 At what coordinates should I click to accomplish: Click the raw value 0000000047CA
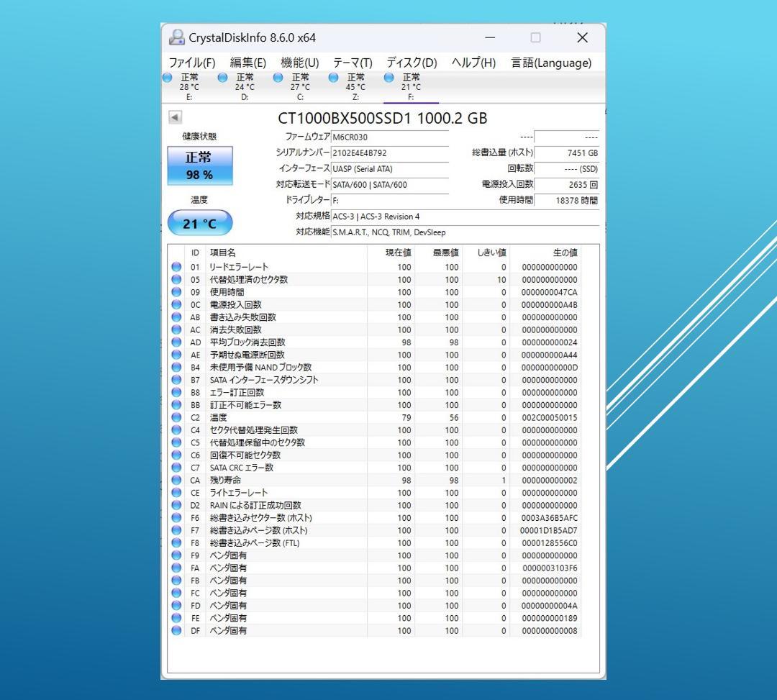click(549, 292)
